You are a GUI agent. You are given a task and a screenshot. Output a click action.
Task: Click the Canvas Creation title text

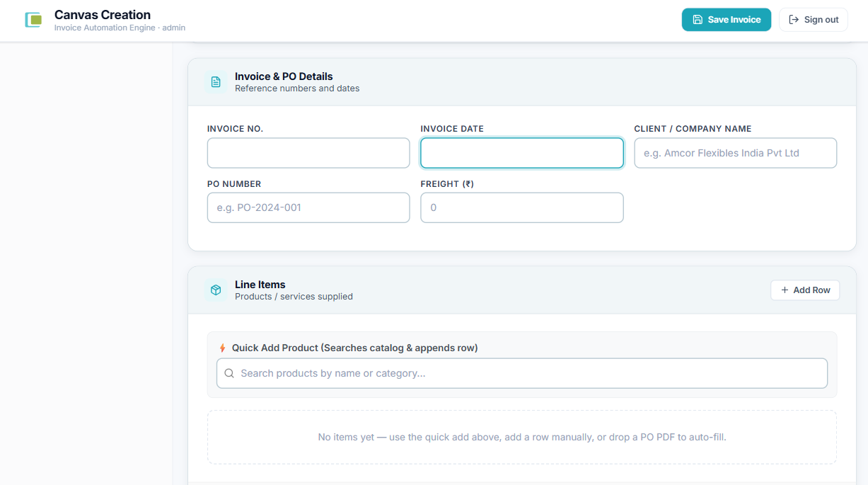[x=103, y=15]
